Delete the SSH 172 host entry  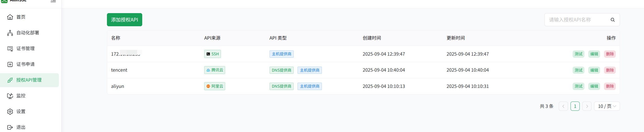click(x=610, y=54)
